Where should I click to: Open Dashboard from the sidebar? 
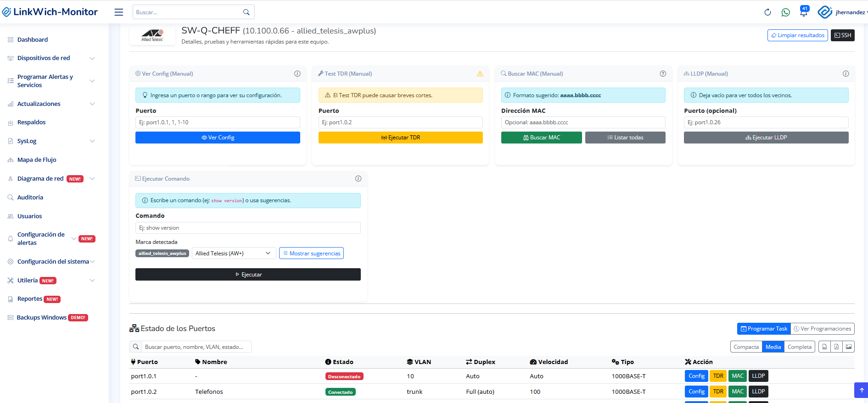tap(33, 40)
